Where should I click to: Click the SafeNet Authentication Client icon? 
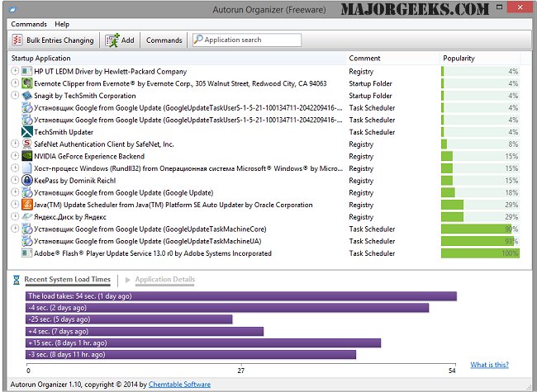pyautogui.click(x=26, y=144)
